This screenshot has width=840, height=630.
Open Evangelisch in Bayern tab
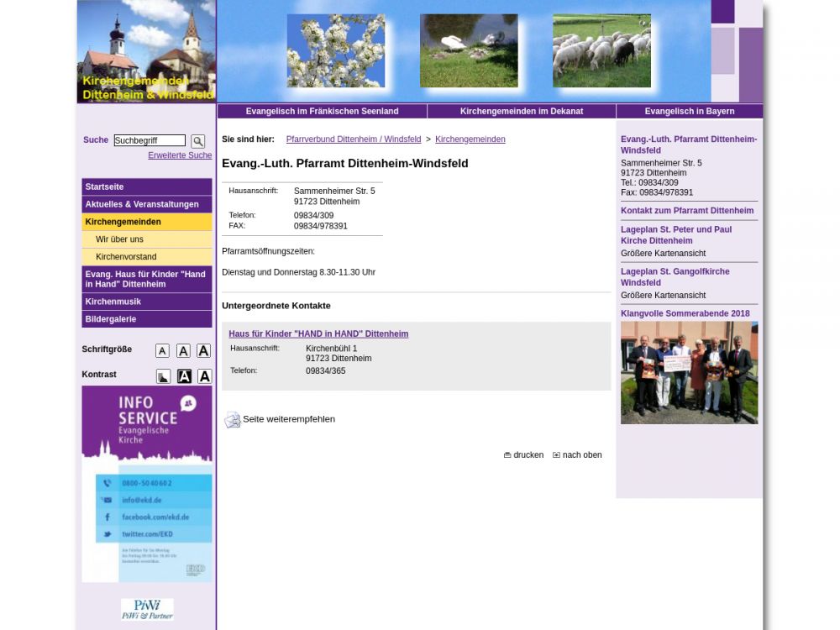[689, 111]
